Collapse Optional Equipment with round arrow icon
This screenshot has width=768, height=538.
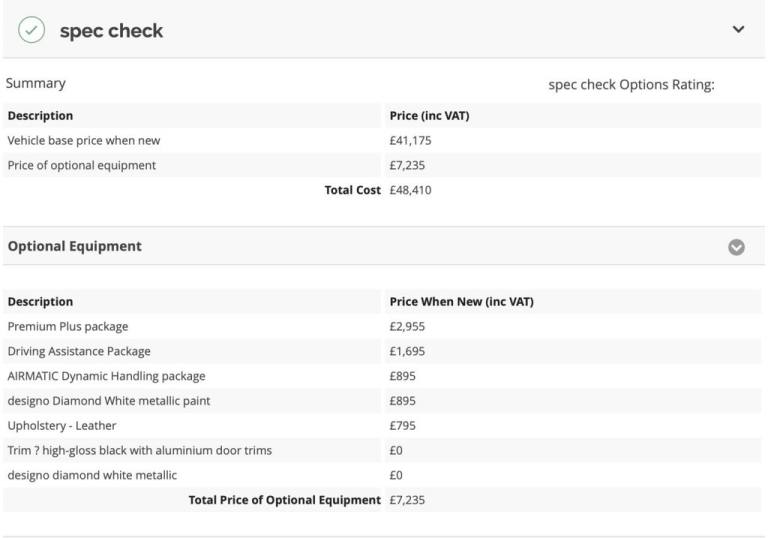(736, 247)
